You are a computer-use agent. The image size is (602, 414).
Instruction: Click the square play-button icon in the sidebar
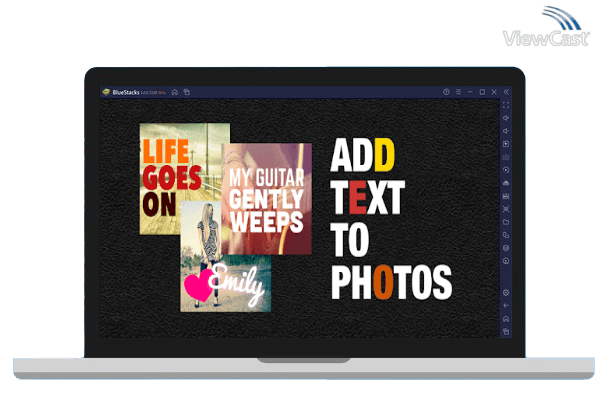[x=506, y=144]
